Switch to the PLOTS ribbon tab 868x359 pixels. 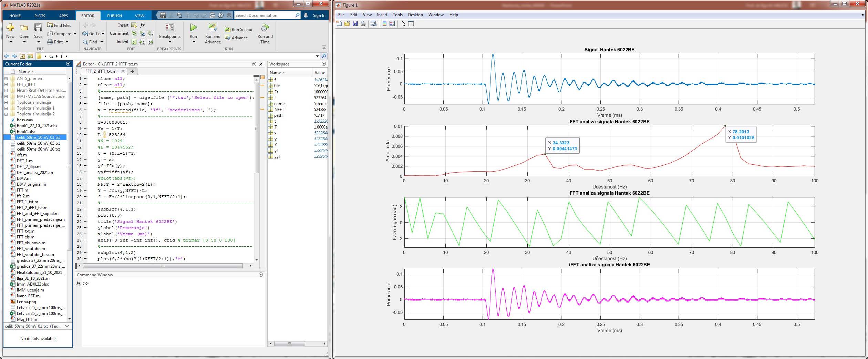40,16
